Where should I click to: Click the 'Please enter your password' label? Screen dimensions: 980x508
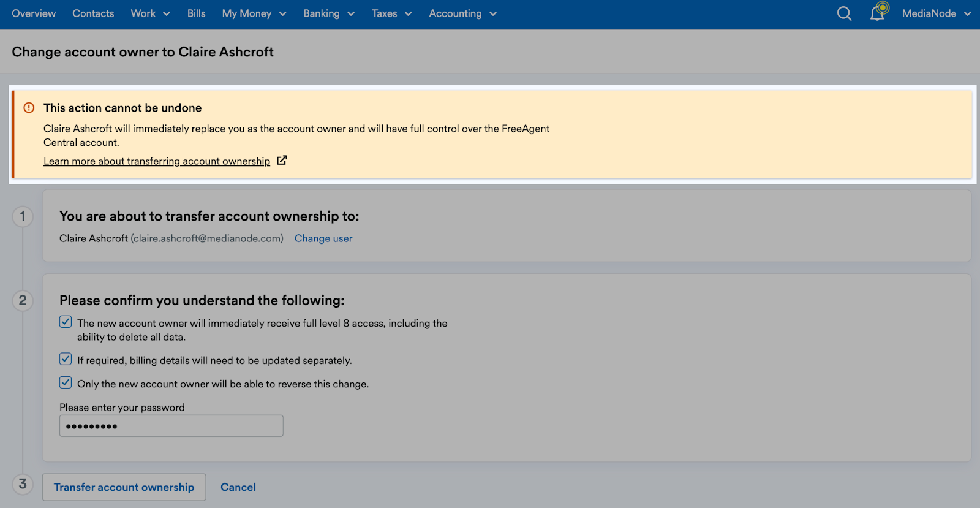pyautogui.click(x=122, y=408)
